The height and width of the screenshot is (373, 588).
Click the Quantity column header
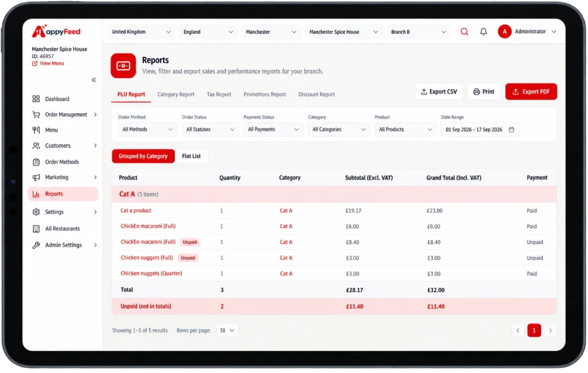tap(230, 178)
